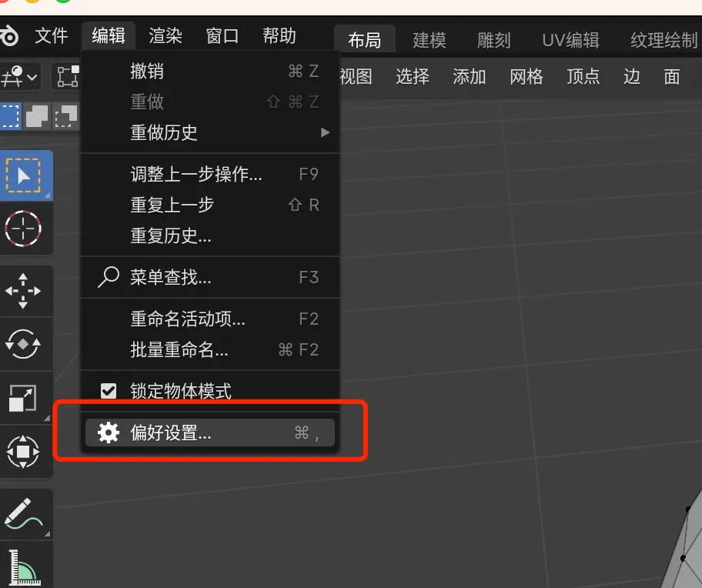Click the Blender logo icon
The image size is (702, 588).
[9, 36]
